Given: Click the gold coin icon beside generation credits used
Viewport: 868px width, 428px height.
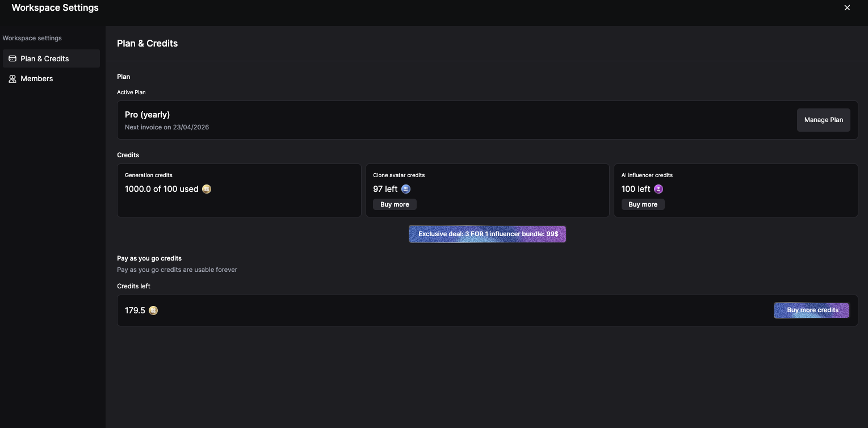Looking at the screenshot, I should tap(207, 189).
